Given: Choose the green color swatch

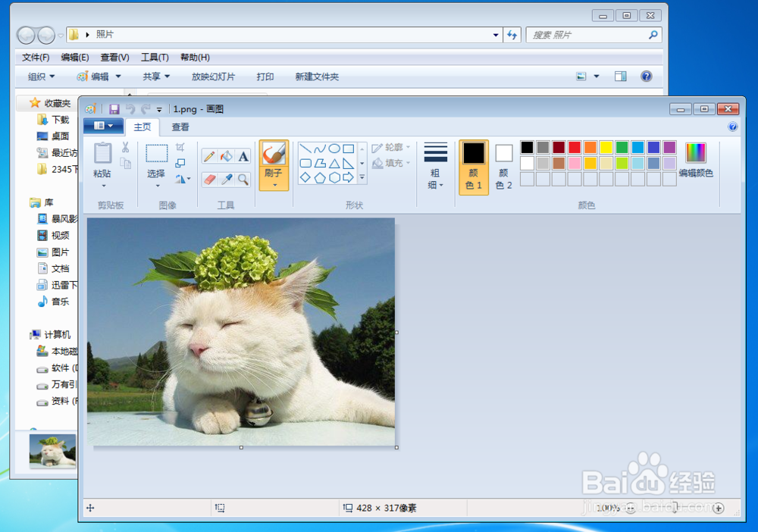Looking at the screenshot, I should 622,147.
